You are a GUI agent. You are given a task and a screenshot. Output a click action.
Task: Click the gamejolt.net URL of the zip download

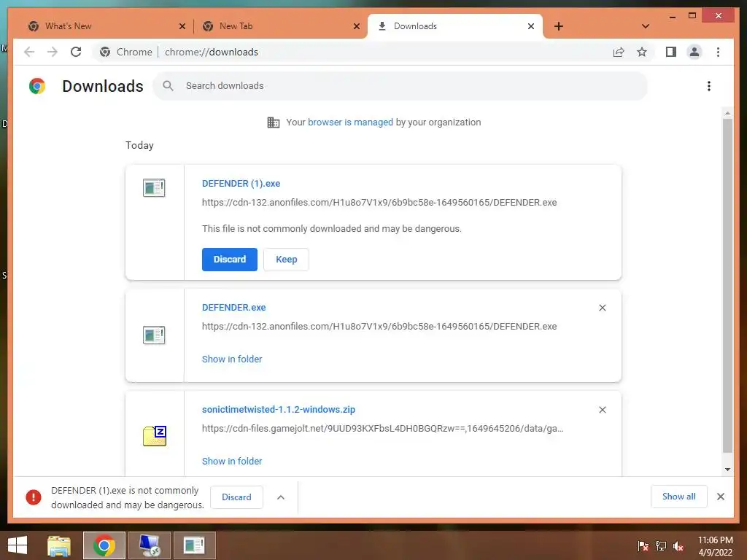tap(382, 429)
